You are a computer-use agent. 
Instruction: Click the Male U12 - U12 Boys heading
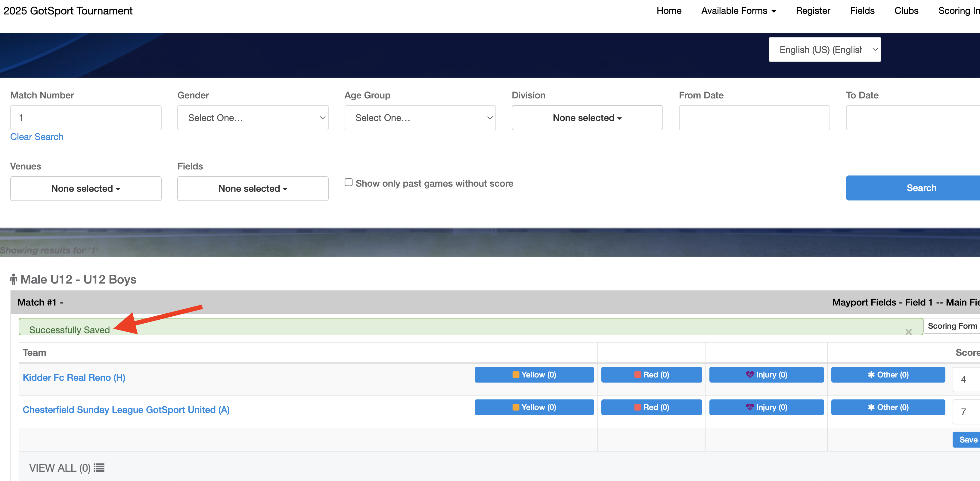click(x=78, y=279)
